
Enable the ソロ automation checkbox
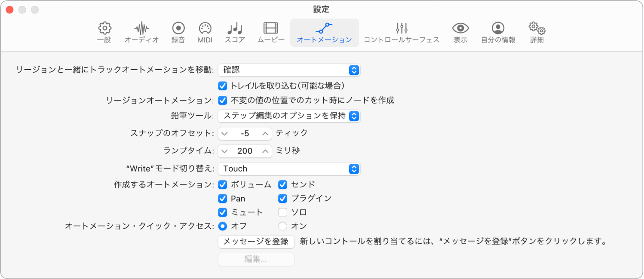pos(282,212)
